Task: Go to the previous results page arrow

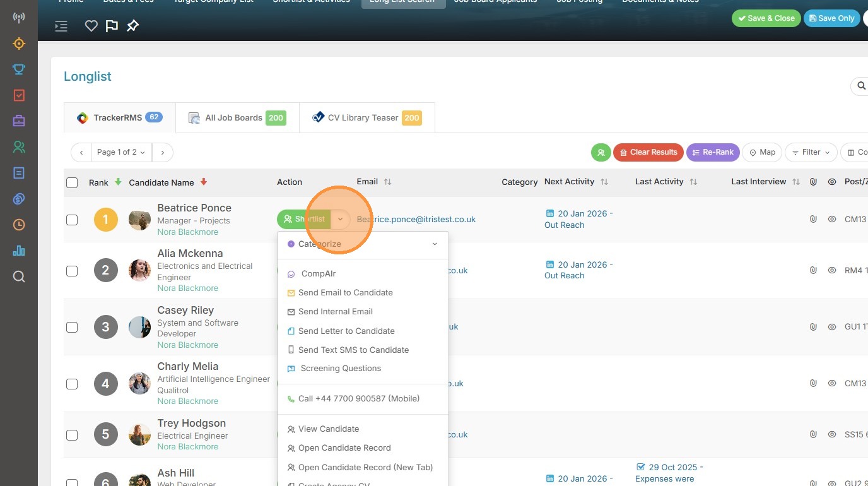Action: 81,152
